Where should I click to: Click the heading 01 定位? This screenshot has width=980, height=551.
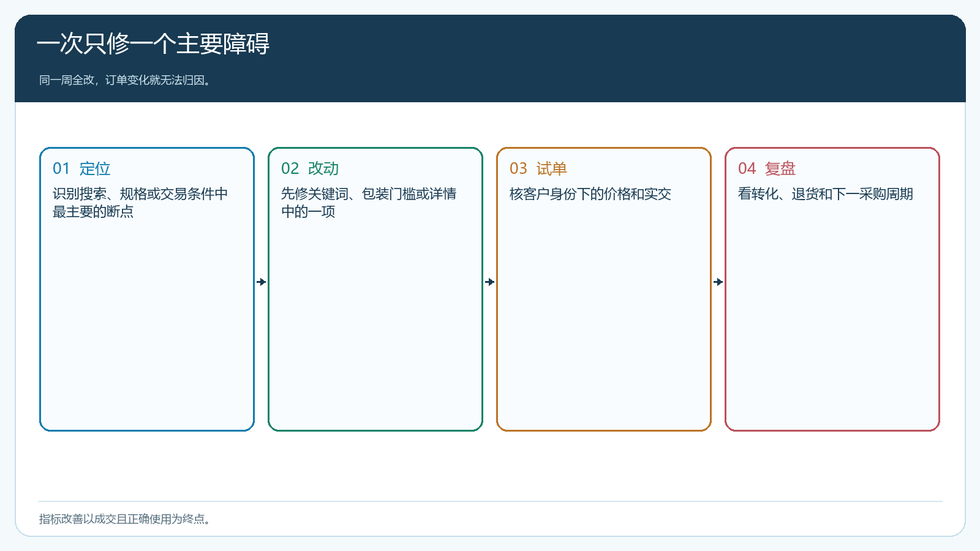tap(81, 168)
